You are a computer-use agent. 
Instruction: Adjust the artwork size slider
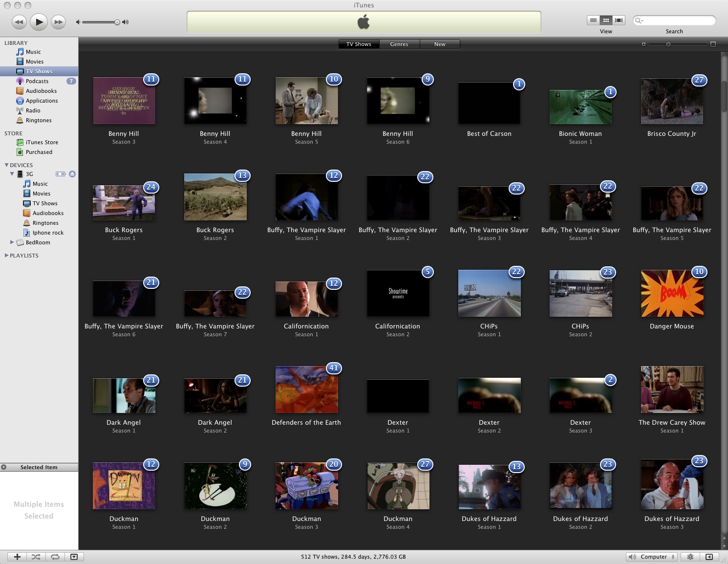[x=668, y=44]
